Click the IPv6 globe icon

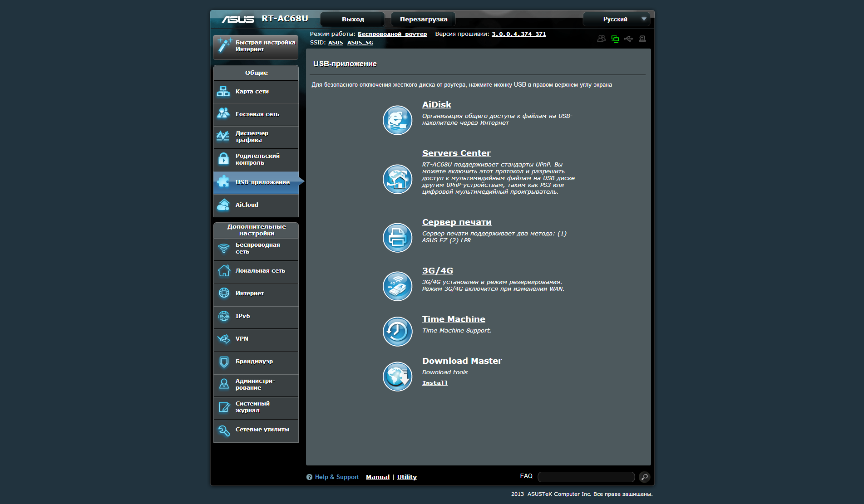point(224,316)
